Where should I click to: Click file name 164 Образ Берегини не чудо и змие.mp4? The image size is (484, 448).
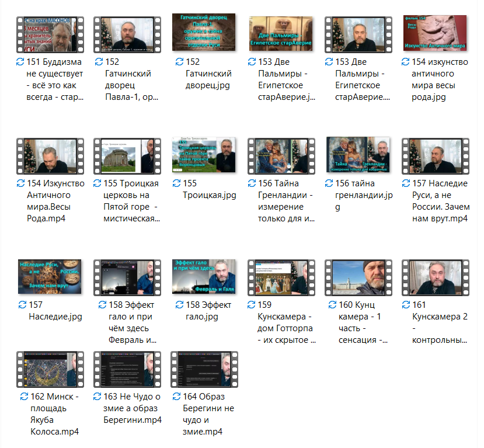tap(208, 414)
